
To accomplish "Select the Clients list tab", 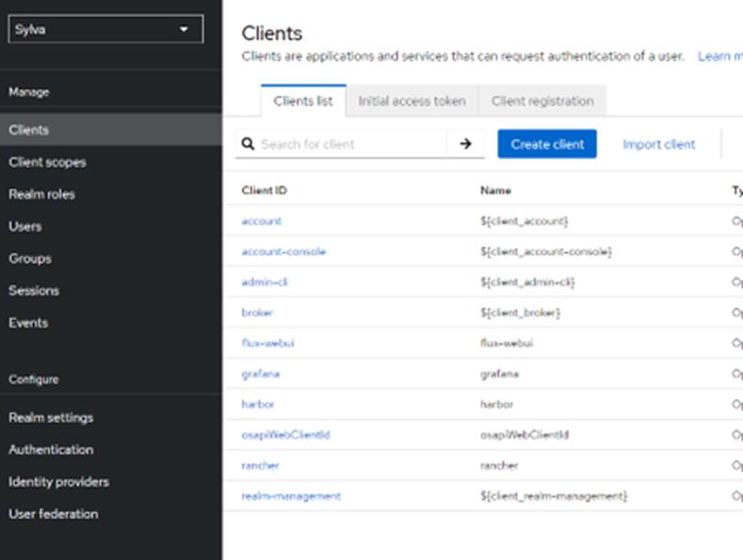I will coord(302,101).
